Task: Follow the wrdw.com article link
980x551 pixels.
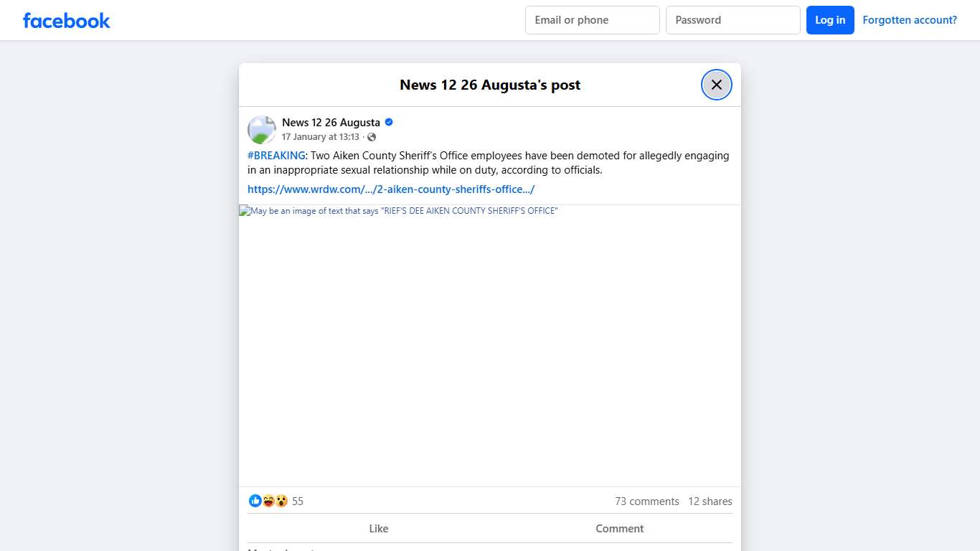Action: click(391, 189)
